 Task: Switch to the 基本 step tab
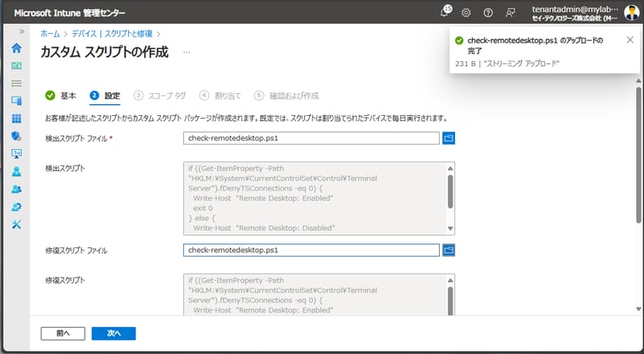click(62, 95)
